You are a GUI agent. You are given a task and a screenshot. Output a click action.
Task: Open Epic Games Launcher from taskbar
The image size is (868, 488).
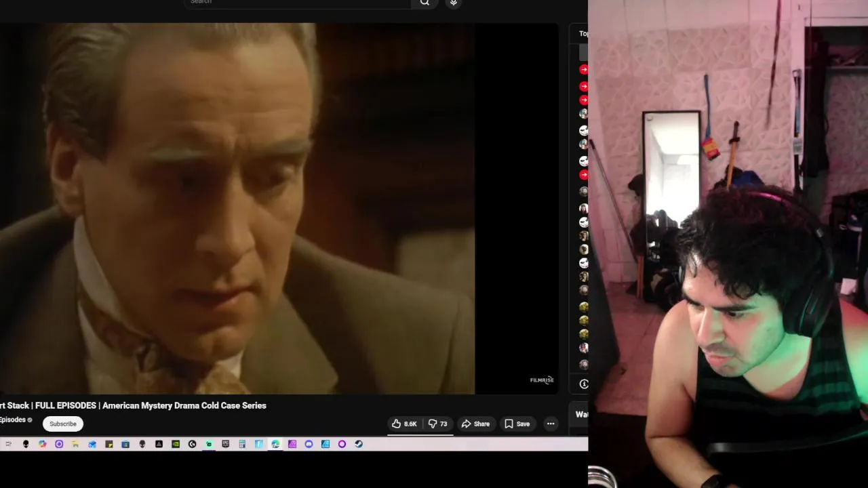pyautogui.click(x=226, y=444)
